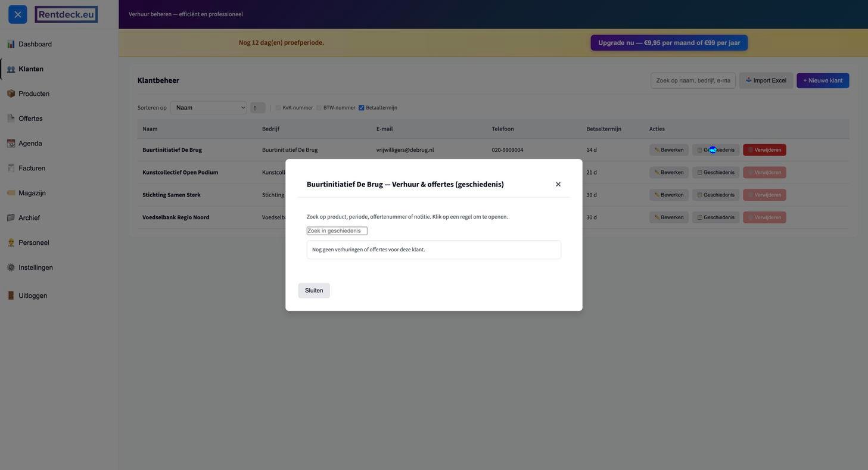Toggle the sort direction arrow button
The width and height of the screenshot is (868, 470).
257,108
